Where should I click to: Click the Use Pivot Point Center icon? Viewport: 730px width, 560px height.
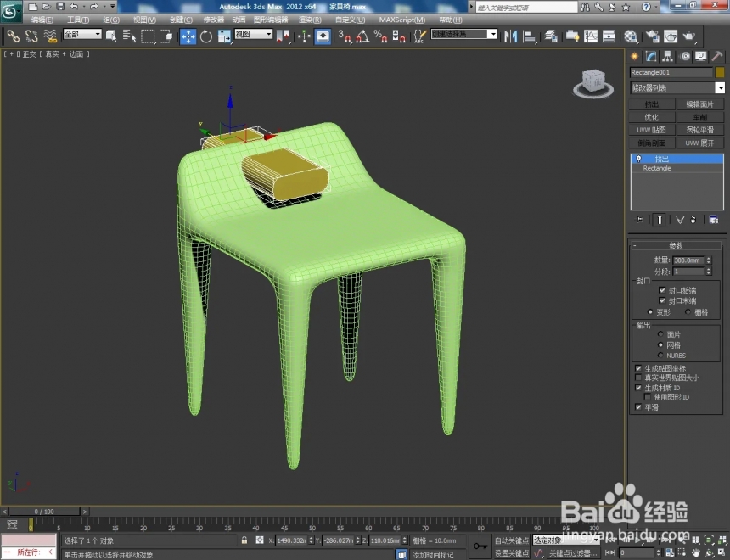click(283, 36)
